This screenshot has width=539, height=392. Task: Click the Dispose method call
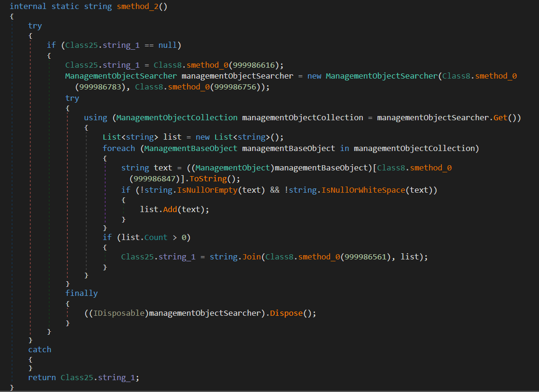pyautogui.click(x=287, y=313)
